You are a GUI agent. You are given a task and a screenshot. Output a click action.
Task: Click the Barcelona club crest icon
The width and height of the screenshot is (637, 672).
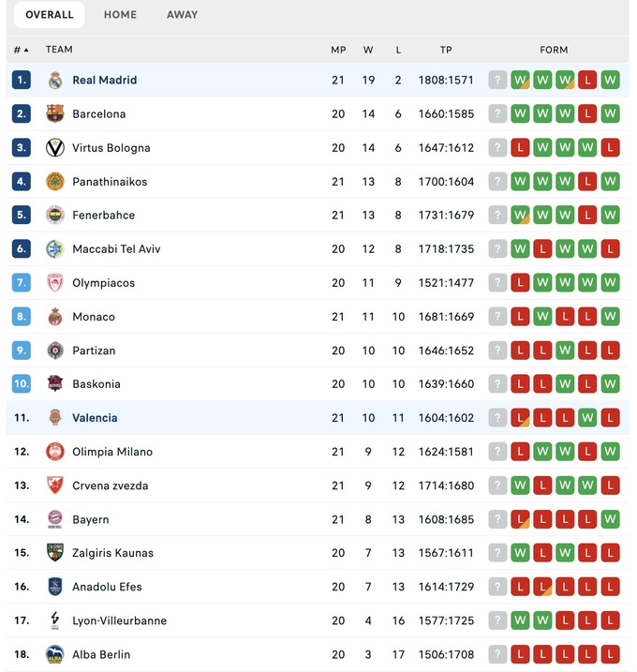[x=55, y=114]
